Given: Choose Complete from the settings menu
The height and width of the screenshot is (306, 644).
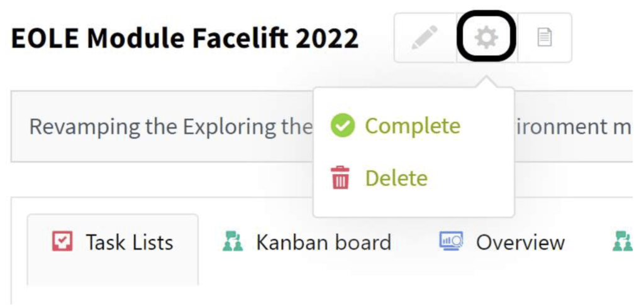Looking at the screenshot, I should (412, 126).
